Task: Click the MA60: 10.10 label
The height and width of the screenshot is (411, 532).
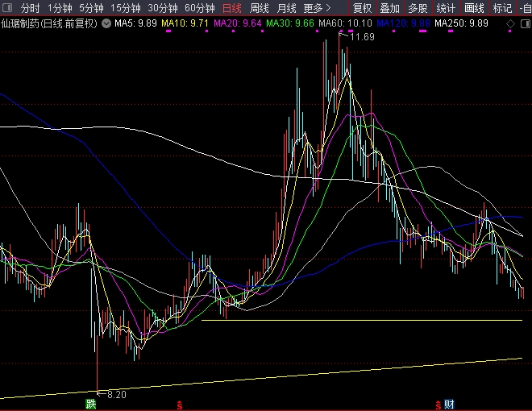Action: [x=345, y=23]
